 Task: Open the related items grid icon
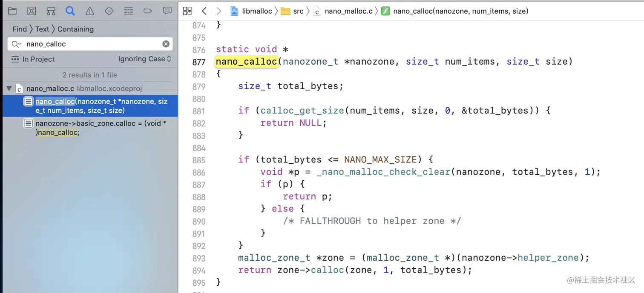point(187,11)
